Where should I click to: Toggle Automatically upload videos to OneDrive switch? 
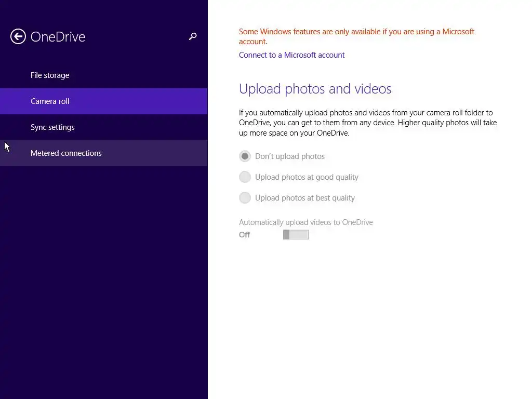[296, 234]
